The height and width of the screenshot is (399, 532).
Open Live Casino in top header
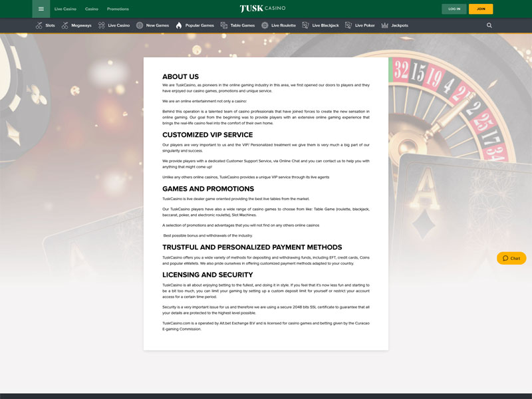[x=65, y=9]
